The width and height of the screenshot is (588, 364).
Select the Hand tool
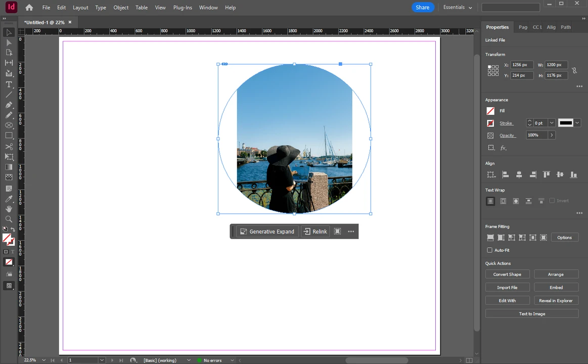[x=9, y=209]
